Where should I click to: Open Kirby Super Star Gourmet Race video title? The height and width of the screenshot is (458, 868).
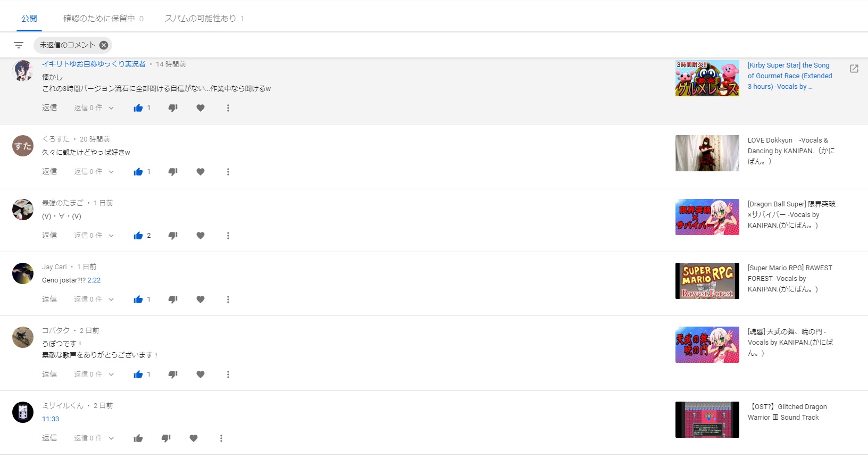coord(789,76)
